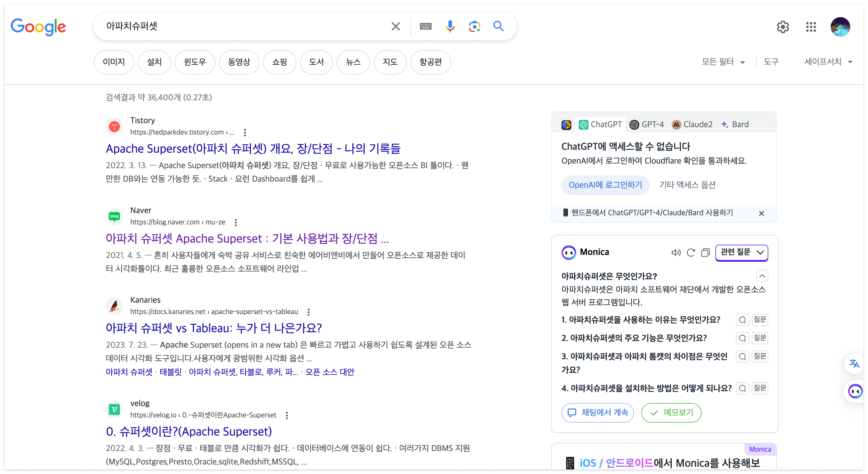Select the 지도 filter chip

(x=390, y=62)
